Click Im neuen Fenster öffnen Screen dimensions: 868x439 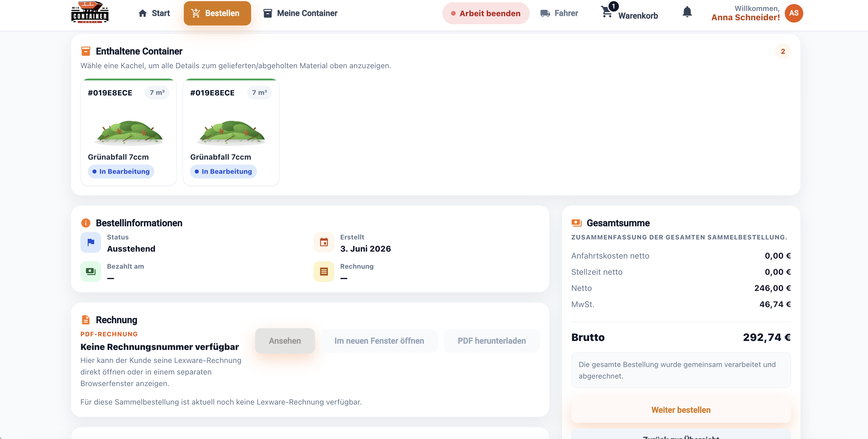(x=379, y=341)
